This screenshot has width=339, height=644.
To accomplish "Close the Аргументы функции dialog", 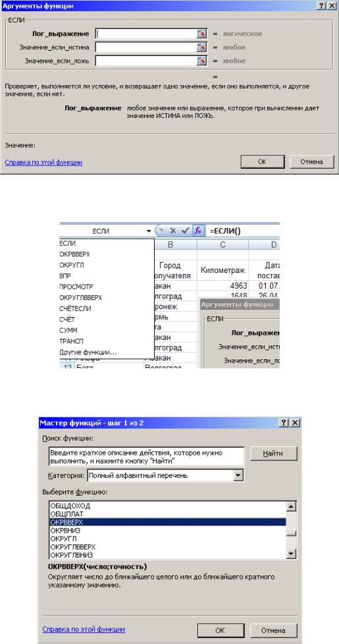I will click(x=332, y=6).
